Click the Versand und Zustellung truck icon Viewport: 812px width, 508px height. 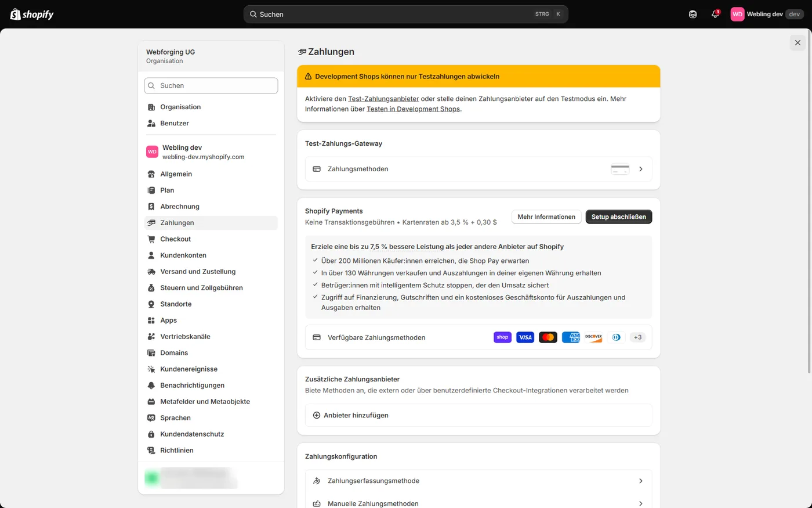tap(151, 272)
